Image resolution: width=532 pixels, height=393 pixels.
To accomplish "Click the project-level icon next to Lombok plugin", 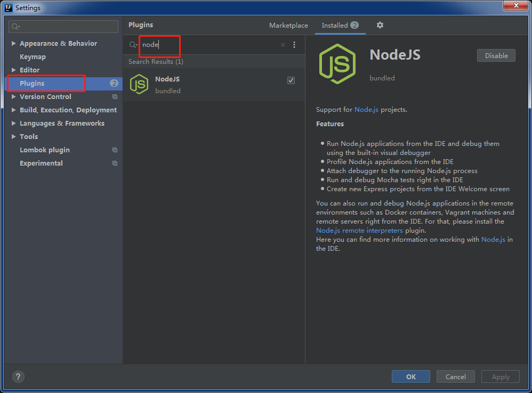I will (x=115, y=150).
